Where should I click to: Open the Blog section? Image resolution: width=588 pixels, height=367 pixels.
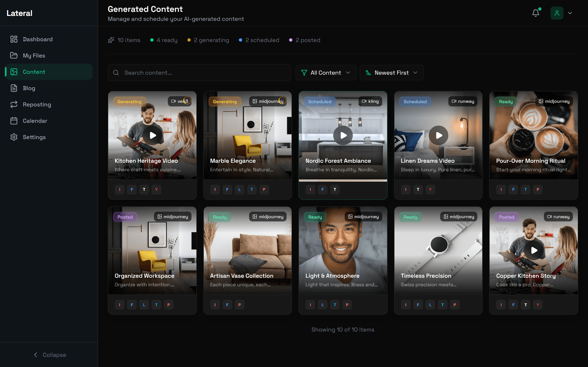(29, 88)
